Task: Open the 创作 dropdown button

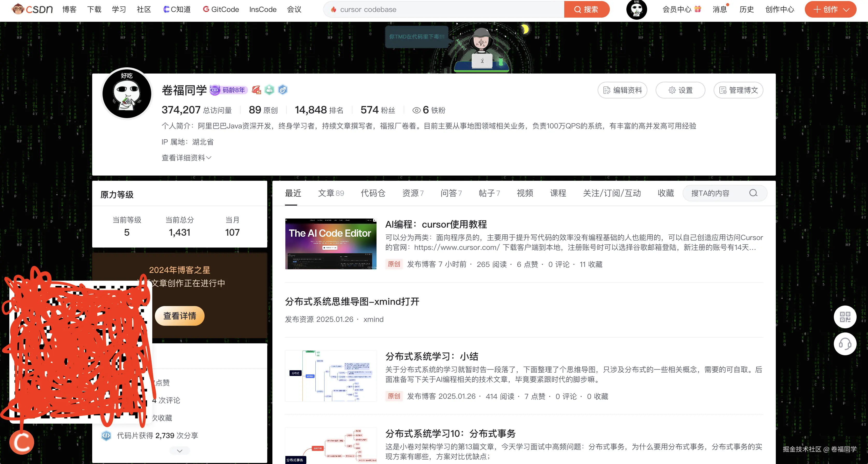Action: [x=830, y=9]
